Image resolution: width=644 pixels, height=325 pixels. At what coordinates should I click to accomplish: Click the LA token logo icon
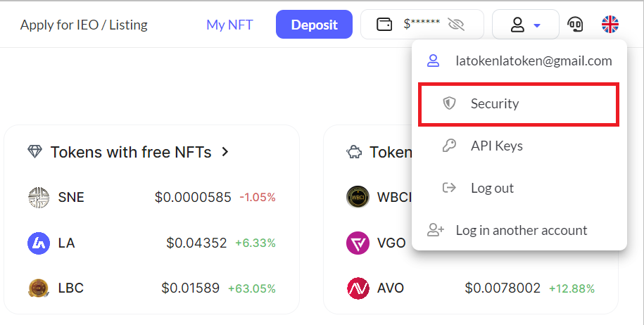click(39, 243)
